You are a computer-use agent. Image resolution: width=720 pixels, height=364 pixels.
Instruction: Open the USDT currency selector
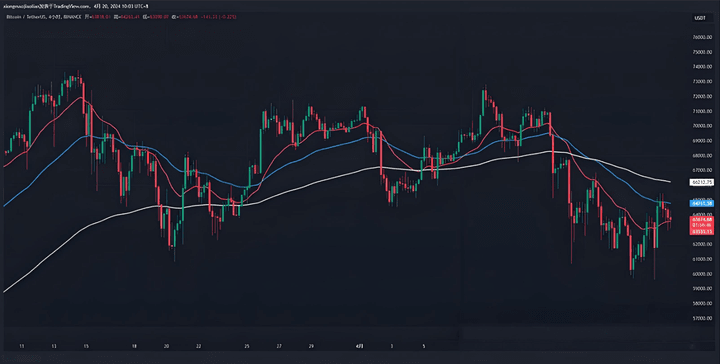pos(700,18)
